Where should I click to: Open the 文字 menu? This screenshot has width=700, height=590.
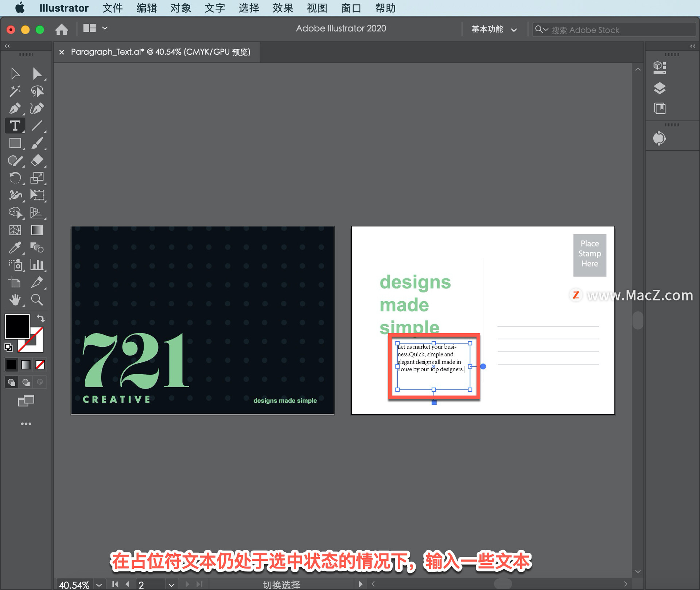pos(214,8)
